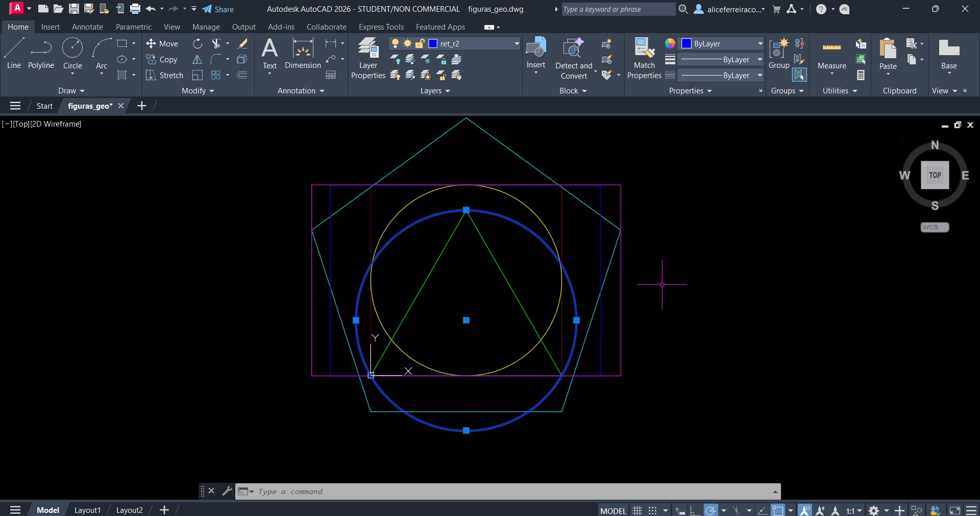The width and height of the screenshot is (980, 516).
Task: Click the blue layer color swatch
Action: pos(433,44)
